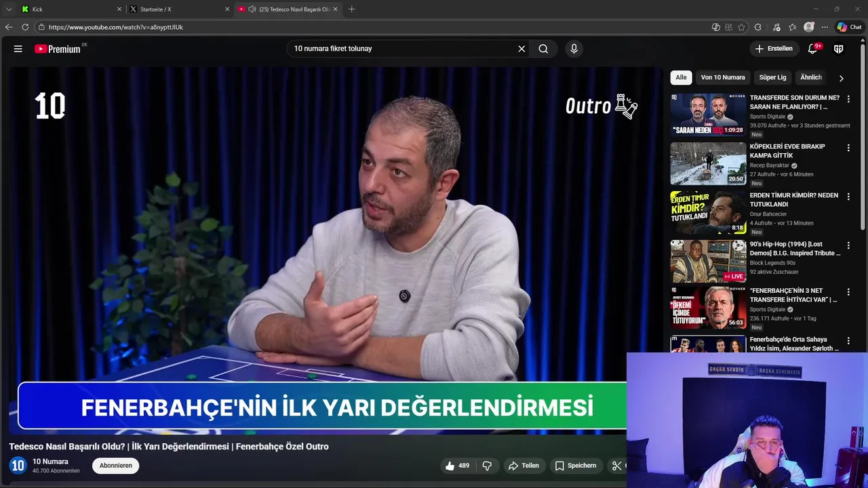Open options for KÖPEKLERİ EVDE BIRAKIP video
The image size is (868, 488).
coord(848,148)
